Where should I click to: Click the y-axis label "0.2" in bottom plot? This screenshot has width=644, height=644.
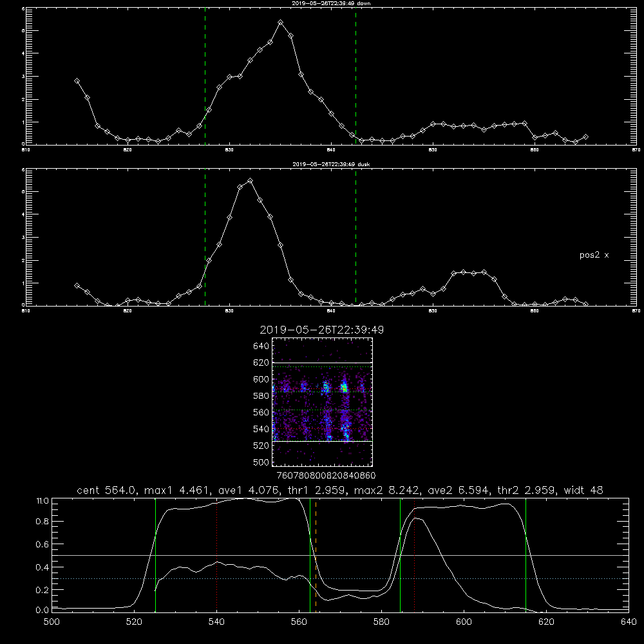[43, 590]
